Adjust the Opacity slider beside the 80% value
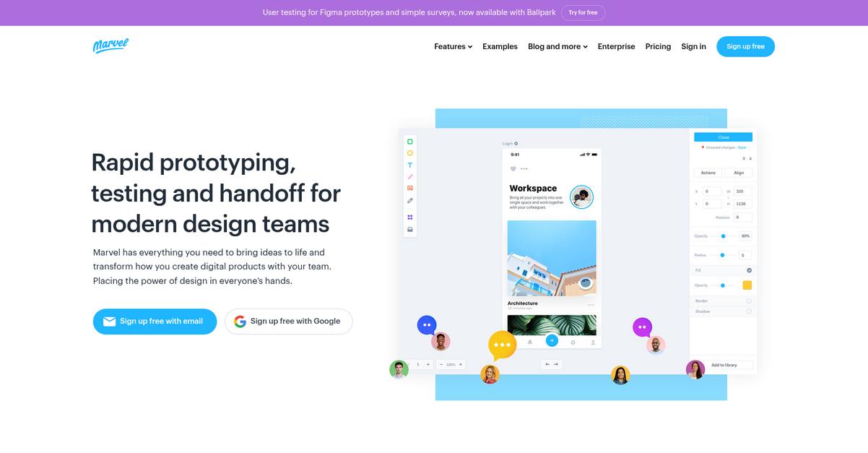 [x=723, y=236]
